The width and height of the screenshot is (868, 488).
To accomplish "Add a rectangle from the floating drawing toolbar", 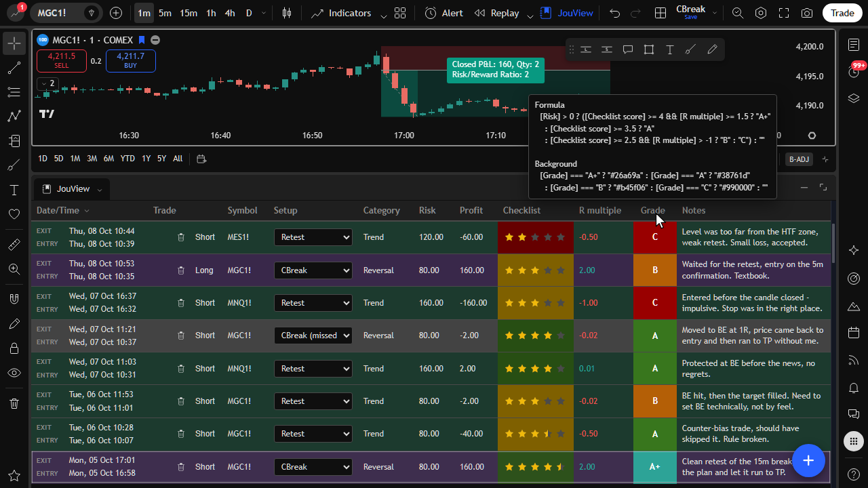I will (x=649, y=49).
